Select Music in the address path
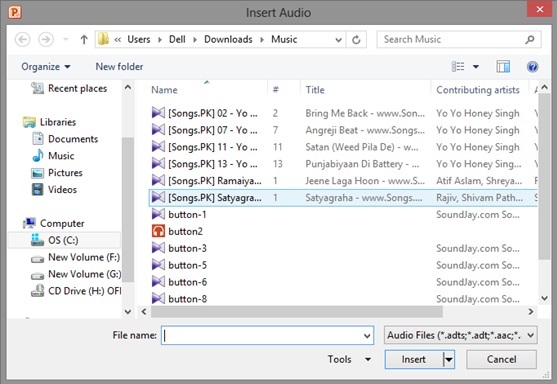Viewport: 557px width, 384px height. [x=284, y=39]
